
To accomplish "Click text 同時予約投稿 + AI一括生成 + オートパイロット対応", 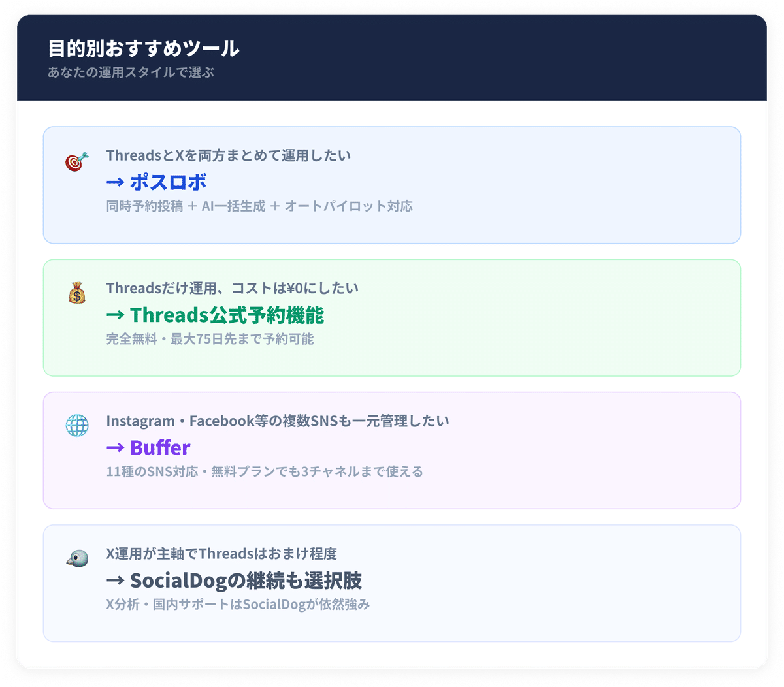I will pos(259,206).
